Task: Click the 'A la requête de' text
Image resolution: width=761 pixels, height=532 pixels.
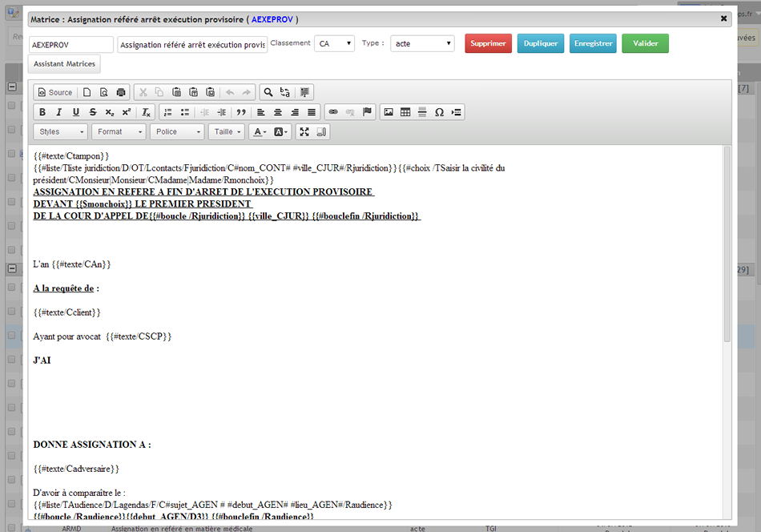Action: tap(63, 288)
